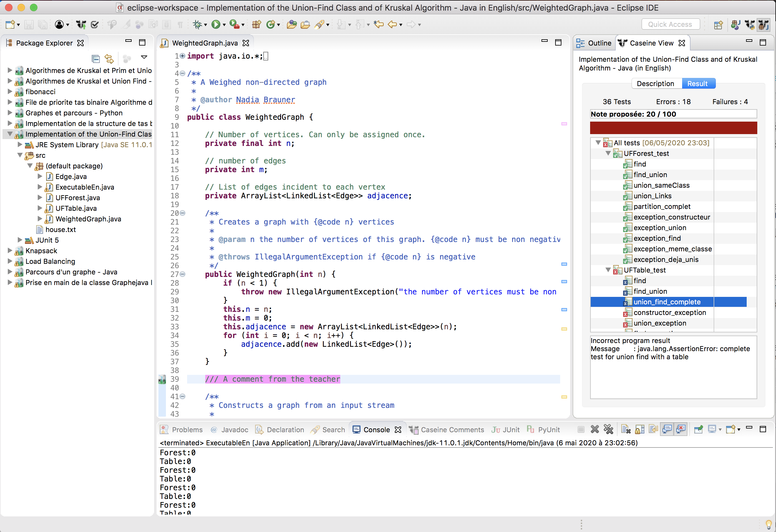The height and width of the screenshot is (532, 776).
Task: Click the New Java Package icon
Action: [x=256, y=24]
